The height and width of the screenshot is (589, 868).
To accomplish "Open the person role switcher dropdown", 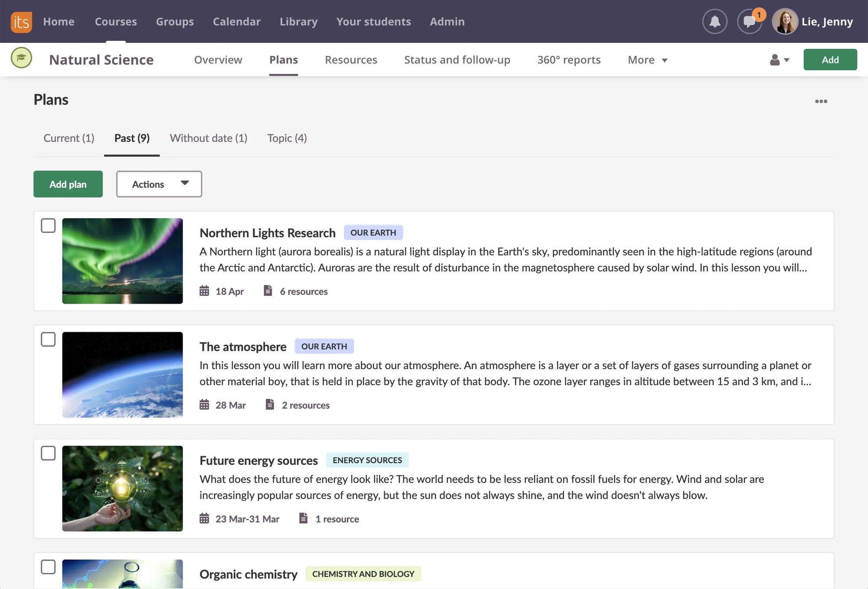I will [x=779, y=60].
